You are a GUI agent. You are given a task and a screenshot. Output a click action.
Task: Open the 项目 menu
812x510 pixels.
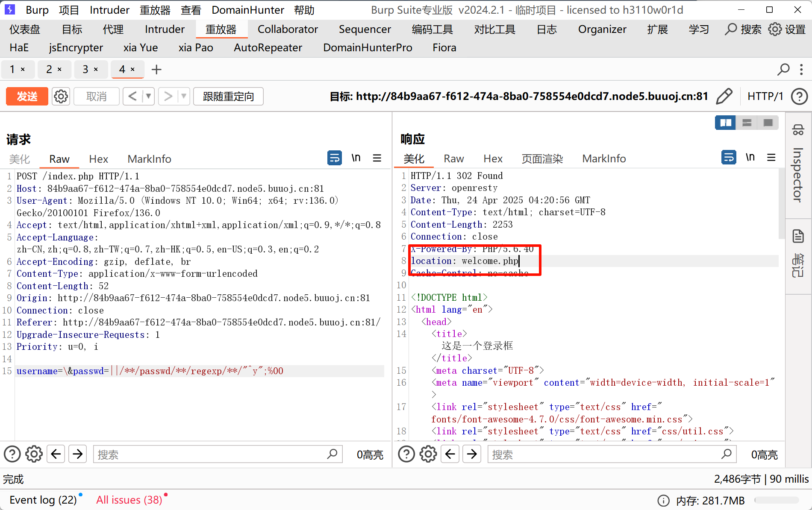(69, 10)
